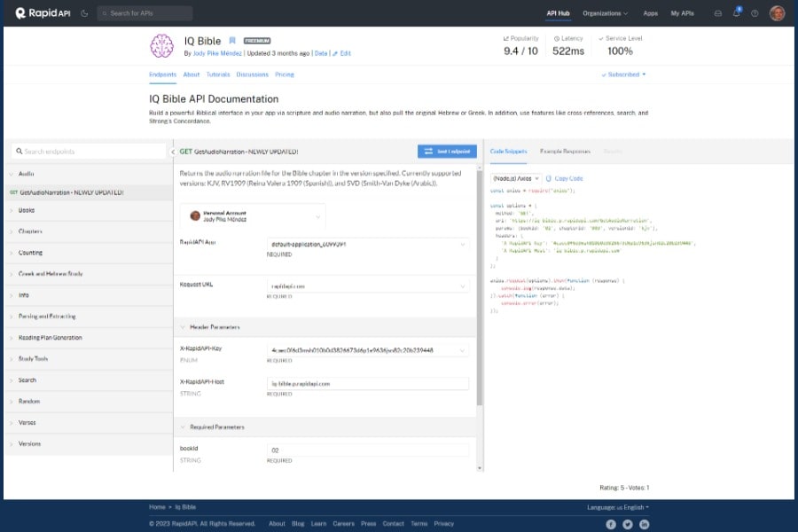The width and height of the screenshot is (798, 532).
Task: Expand the Search endpoint group
Action: (x=88, y=380)
